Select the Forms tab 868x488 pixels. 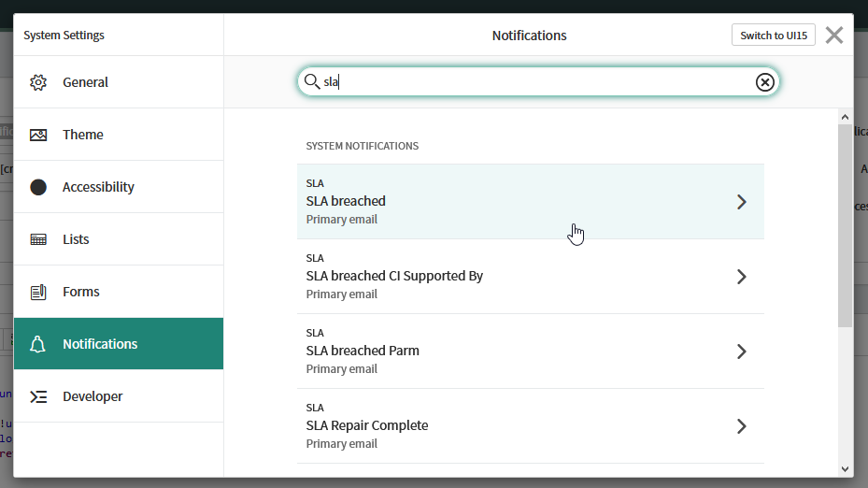tap(119, 292)
